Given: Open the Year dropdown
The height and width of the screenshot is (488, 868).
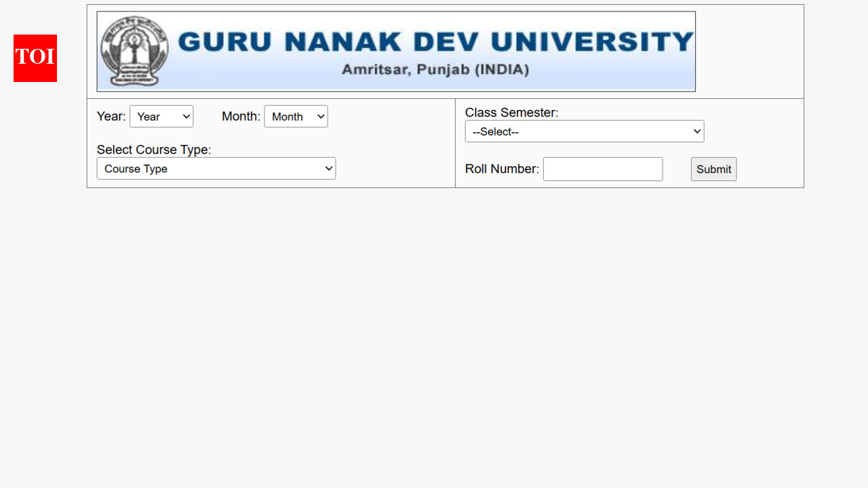Looking at the screenshot, I should click(161, 116).
